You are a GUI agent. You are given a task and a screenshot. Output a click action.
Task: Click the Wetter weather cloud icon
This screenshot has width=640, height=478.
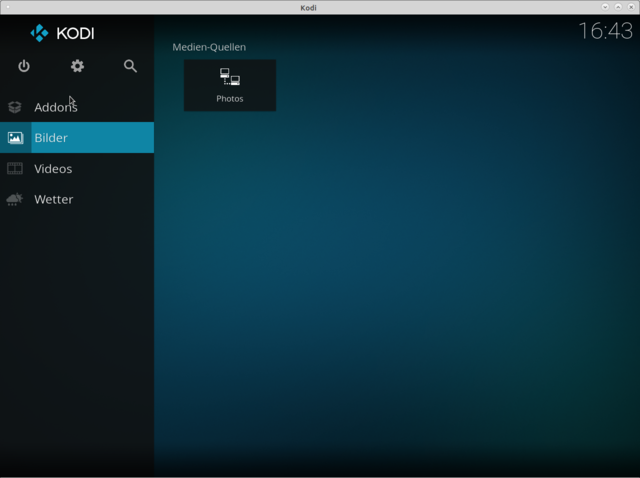point(15,199)
